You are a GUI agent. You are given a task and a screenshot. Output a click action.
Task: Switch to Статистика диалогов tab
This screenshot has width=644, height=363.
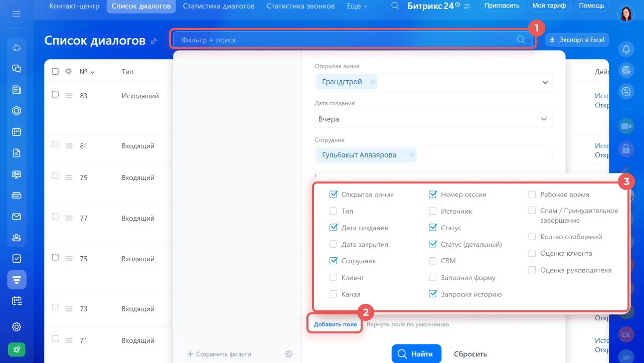click(x=219, y=6)
